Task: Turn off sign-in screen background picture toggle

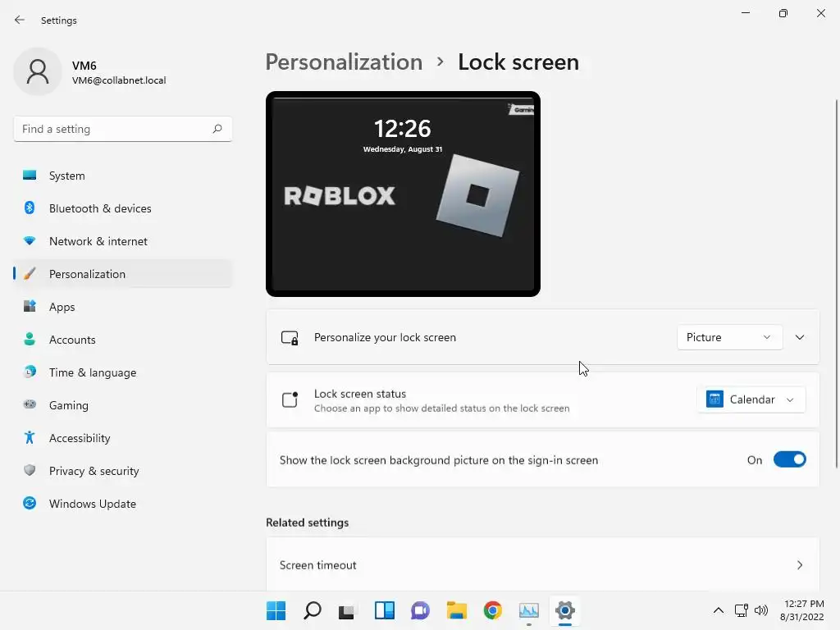Action: [790, 459]
